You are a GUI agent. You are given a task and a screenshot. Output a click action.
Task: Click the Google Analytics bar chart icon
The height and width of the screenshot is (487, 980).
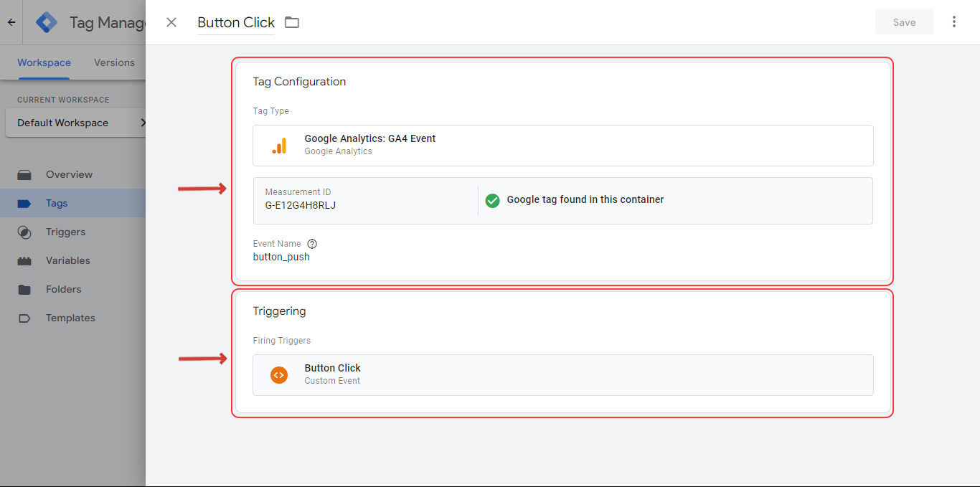click(x=279, y=146)
